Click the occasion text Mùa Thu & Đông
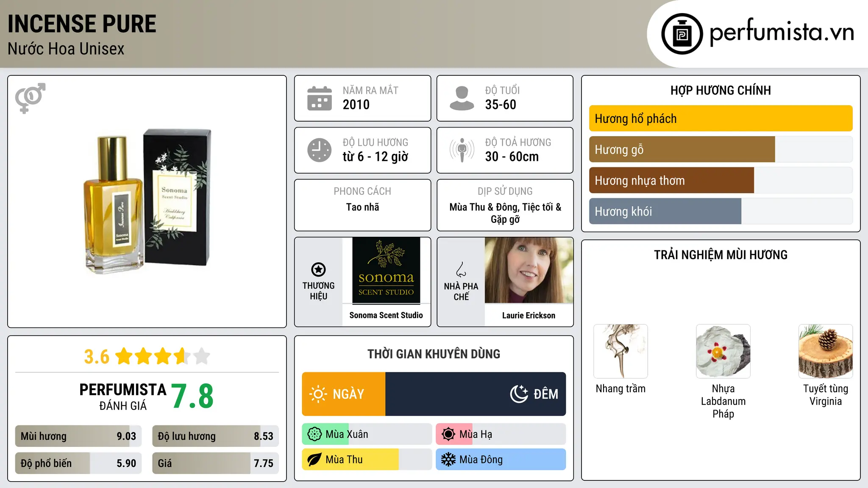868x488 pixels. 484,207
